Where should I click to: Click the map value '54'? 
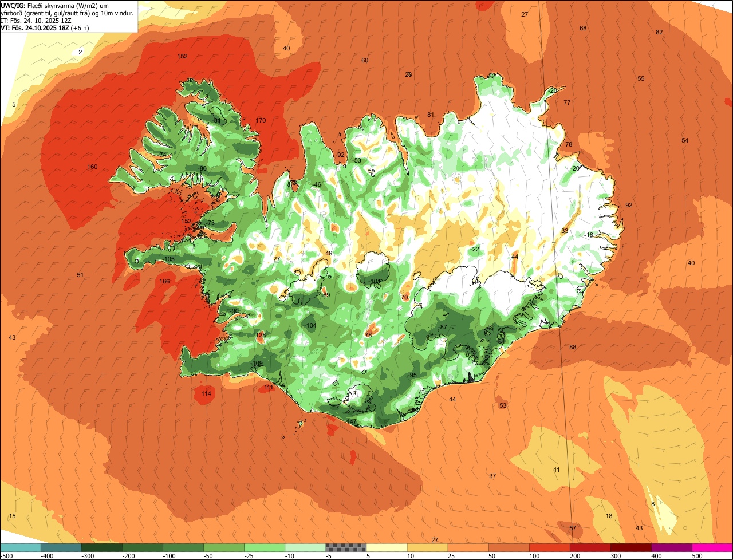tap(685, 140)
